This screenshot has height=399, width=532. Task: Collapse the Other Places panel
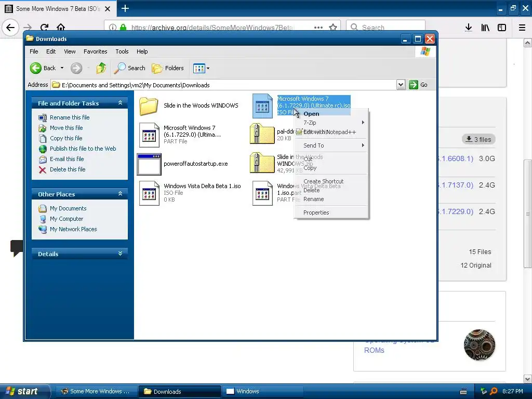pyautogui.click(x=120, y=194)
